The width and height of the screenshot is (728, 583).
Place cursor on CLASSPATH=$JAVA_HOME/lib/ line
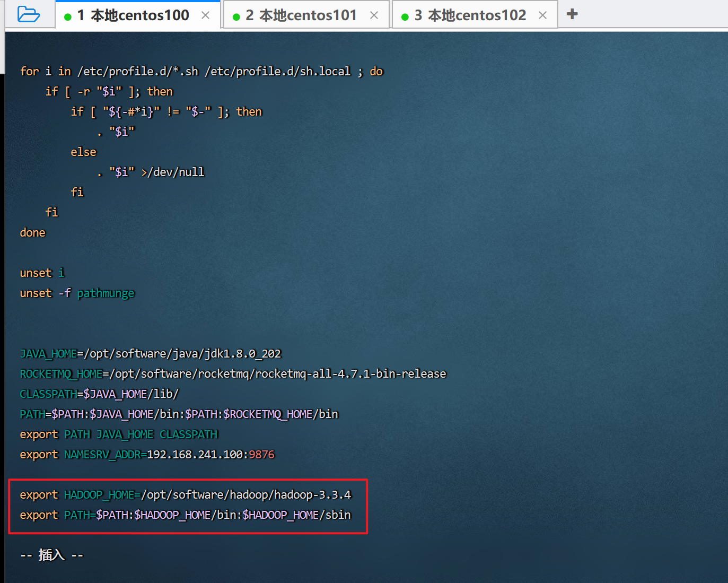[x=100, y=394]
